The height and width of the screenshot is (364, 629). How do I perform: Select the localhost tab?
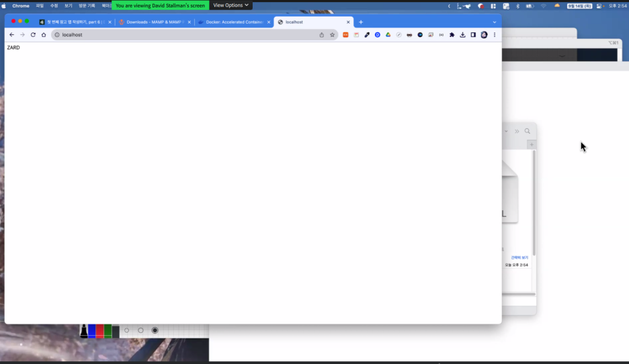tap(313, 22)
